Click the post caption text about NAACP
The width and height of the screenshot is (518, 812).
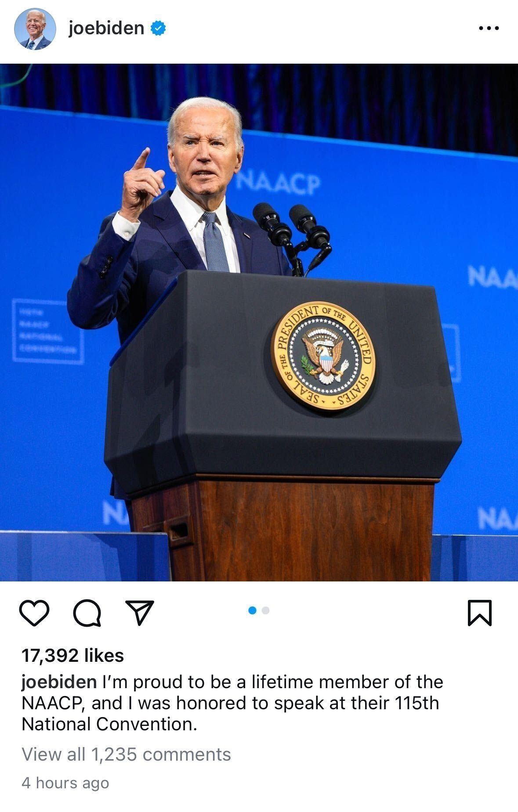[x=232, y=703]
